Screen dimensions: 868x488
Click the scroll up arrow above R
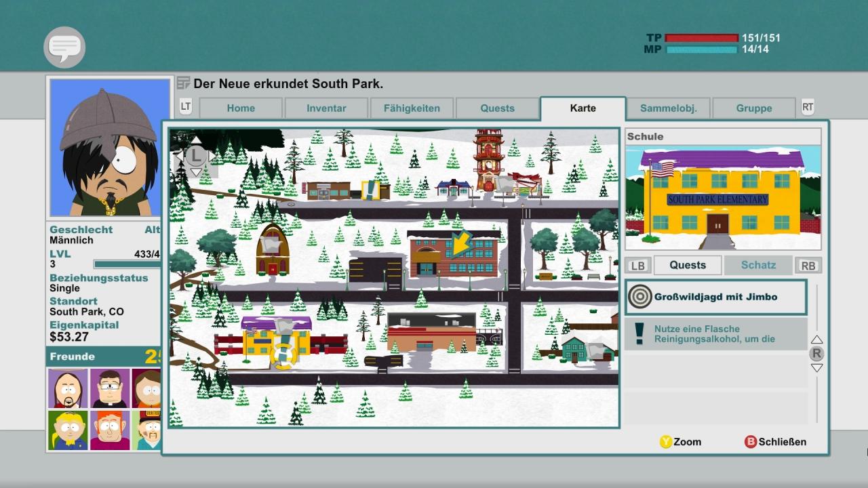click(816, 340)
